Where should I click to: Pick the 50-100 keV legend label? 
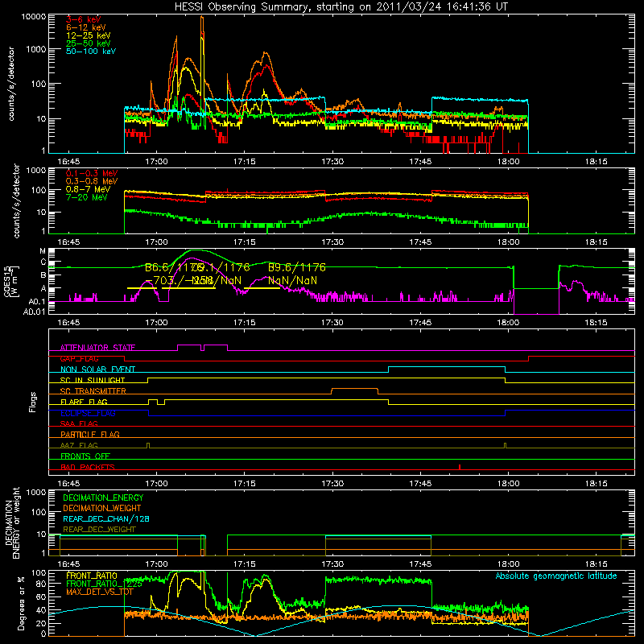click(x=91, y=52)
